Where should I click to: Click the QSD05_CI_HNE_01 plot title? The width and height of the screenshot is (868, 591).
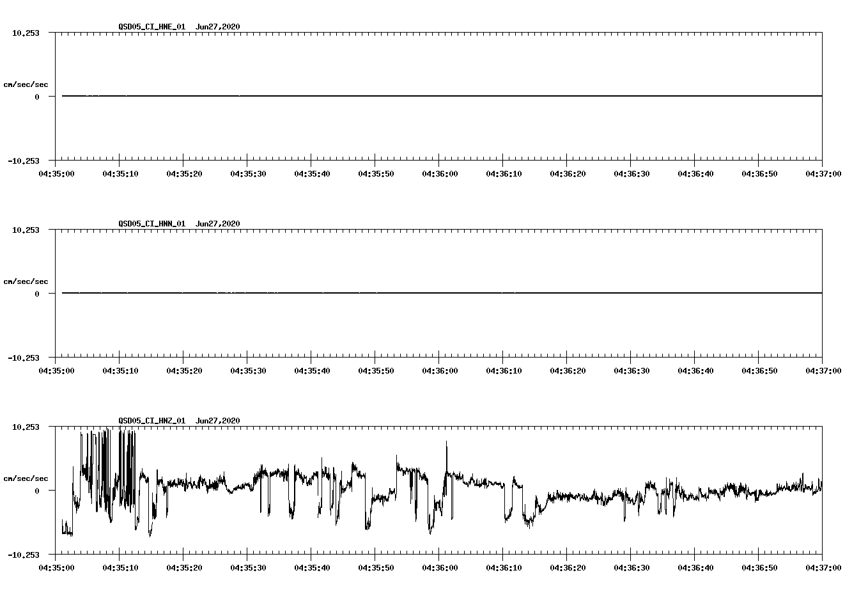152,27
